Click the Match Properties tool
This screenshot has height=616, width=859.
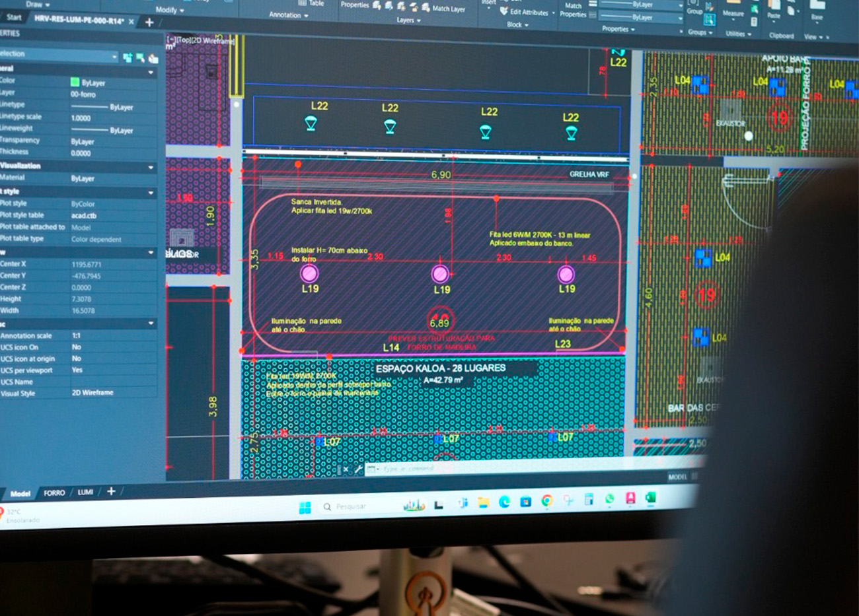[573, 9]
